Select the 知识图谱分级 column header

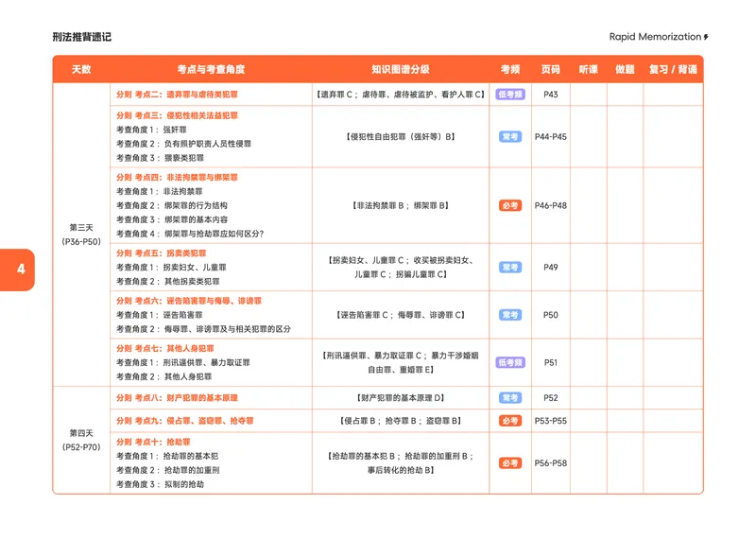tap(400, 69)
